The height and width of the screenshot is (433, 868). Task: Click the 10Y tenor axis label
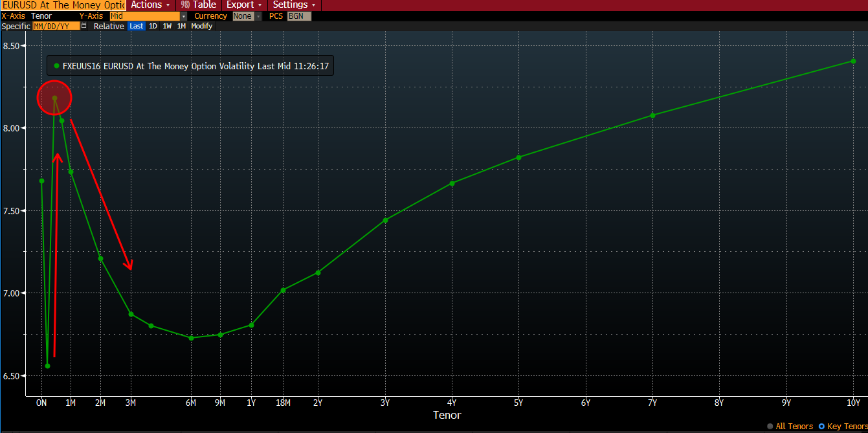[x=853, y=403]
